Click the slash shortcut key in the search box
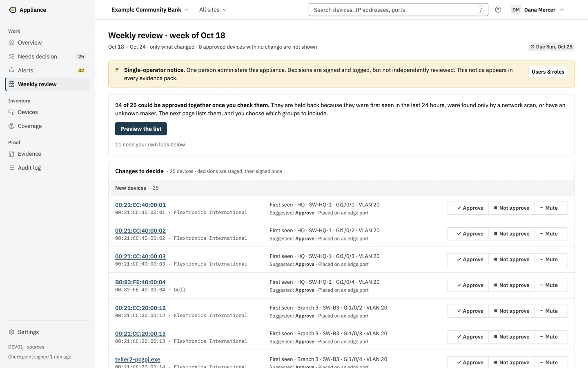This screenshot has width=588, height=368. pyautogui.click(x=481, y=10)
